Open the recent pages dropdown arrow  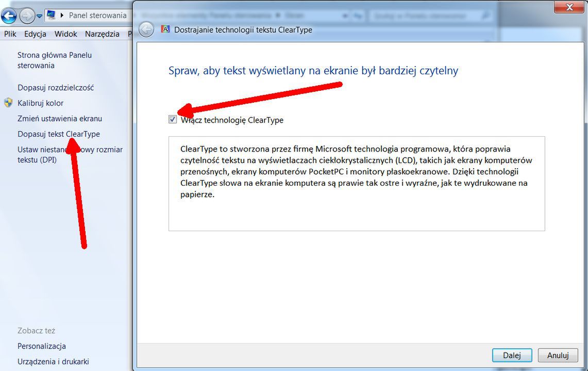pos(39,16)
